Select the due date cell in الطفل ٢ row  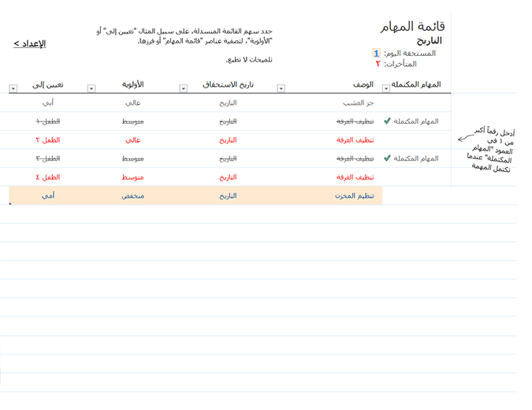(x=228, y=140)
